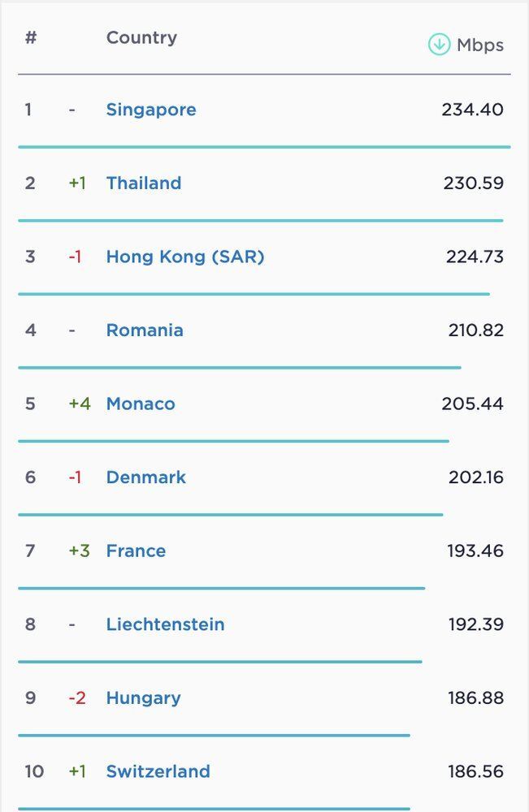529x812 pixels.
Task: Open the Denmark country link
Action: [x=146, y=477]
